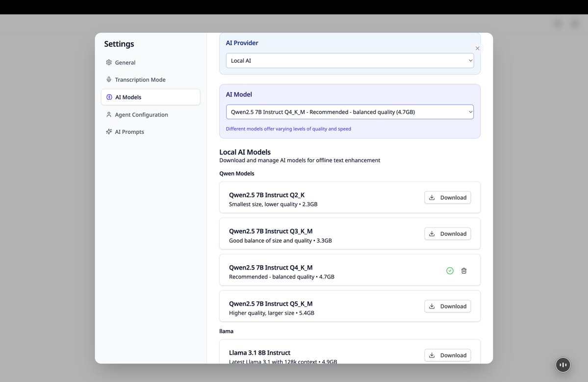The image size is (588, 382).
Task: Delete the Qwen2.5 Q4_K_M model via trash icon
Action: coord(464,271)
